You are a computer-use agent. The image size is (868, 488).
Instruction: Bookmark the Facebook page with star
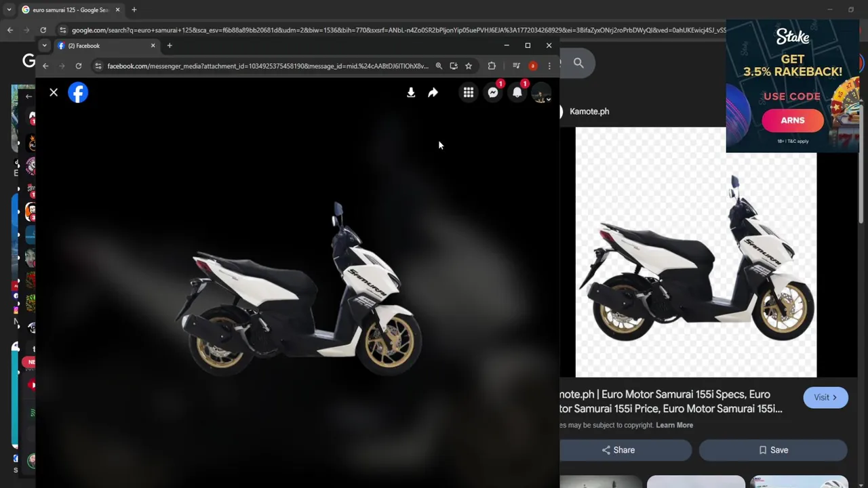click(469, 66)
